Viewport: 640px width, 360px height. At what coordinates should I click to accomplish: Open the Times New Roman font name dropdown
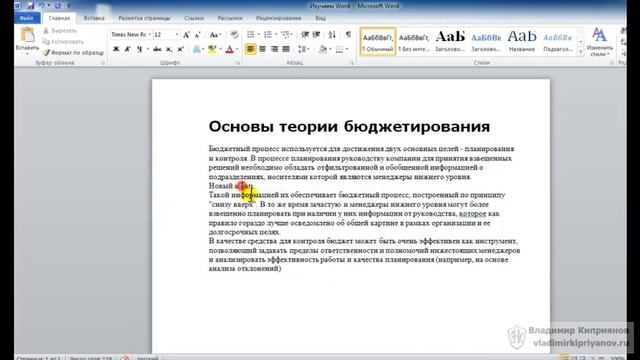tap(149, 35)
